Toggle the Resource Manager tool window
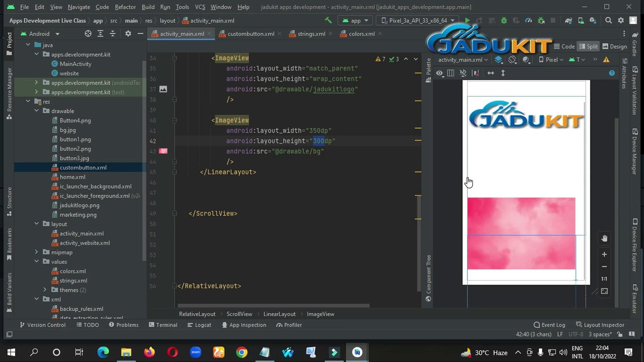 pyautogui.click(x=9, y=94)
